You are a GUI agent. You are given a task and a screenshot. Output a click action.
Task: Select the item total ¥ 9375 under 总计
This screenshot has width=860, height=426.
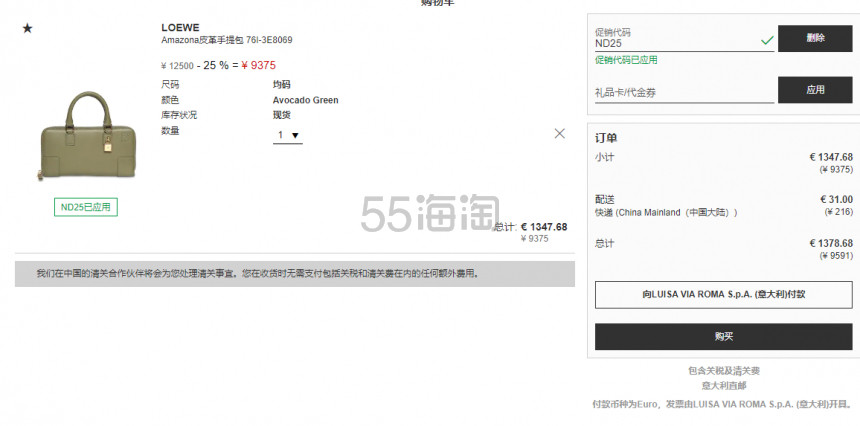[x=534, y=238]
